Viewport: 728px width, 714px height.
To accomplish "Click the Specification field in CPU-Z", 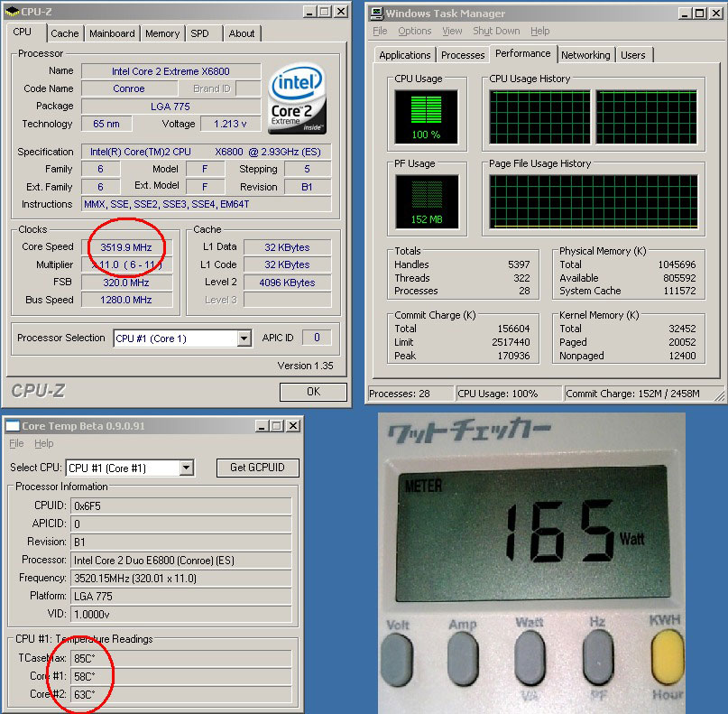I will click(207, 152).
